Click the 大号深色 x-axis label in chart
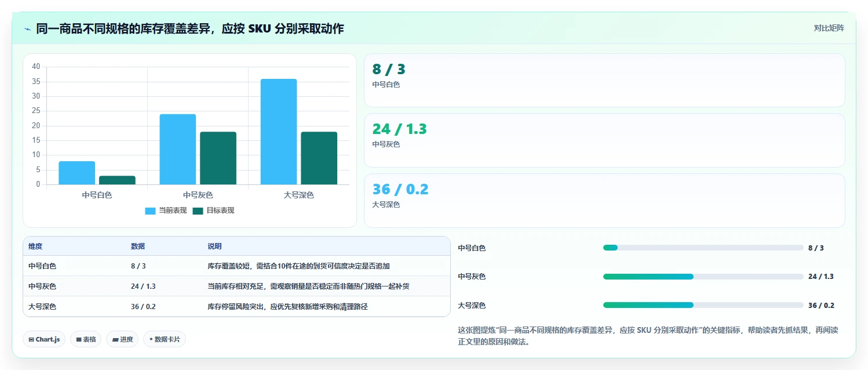 298,195
